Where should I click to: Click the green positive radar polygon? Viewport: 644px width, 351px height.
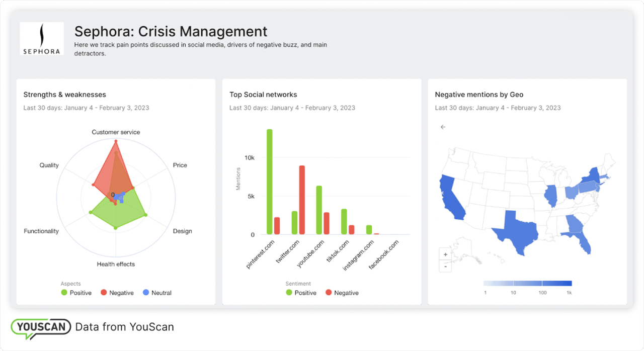pyautogui.click(x=118, y=214)
